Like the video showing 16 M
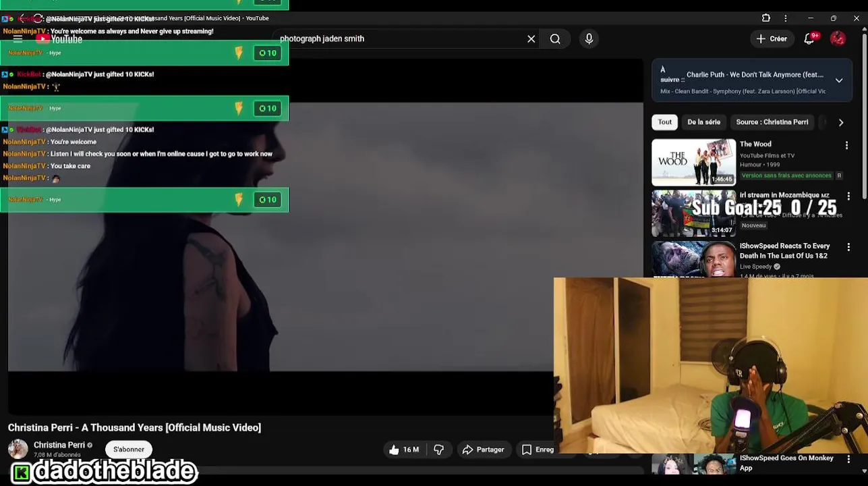The width and height of the screenshot is (868, 486). (403, 450)
